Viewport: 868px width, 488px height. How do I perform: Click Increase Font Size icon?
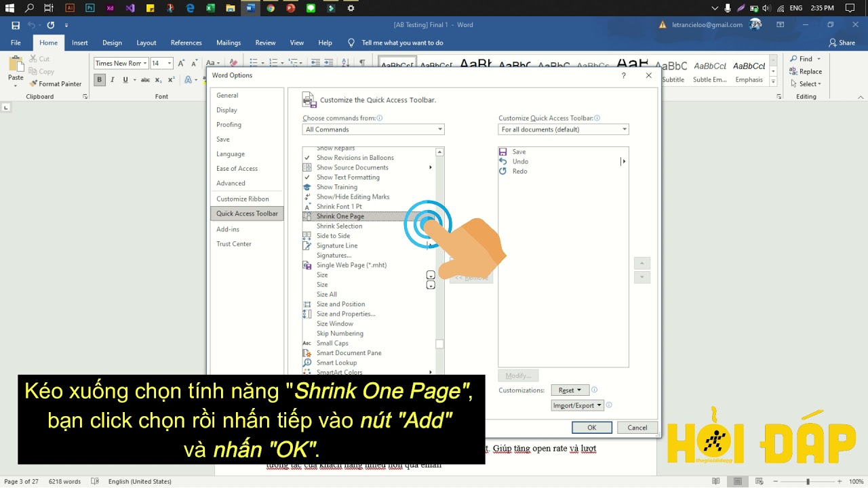click(182, 63)
